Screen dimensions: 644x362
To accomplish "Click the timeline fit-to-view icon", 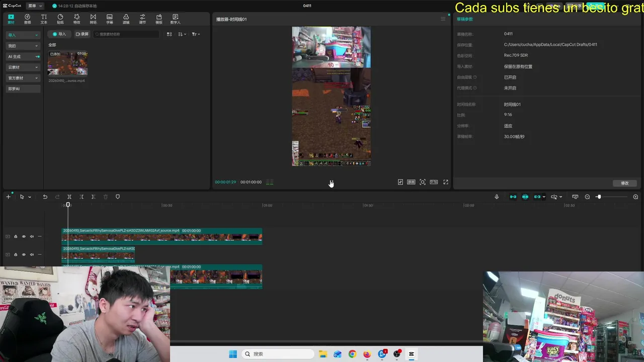I will point(575,197).
